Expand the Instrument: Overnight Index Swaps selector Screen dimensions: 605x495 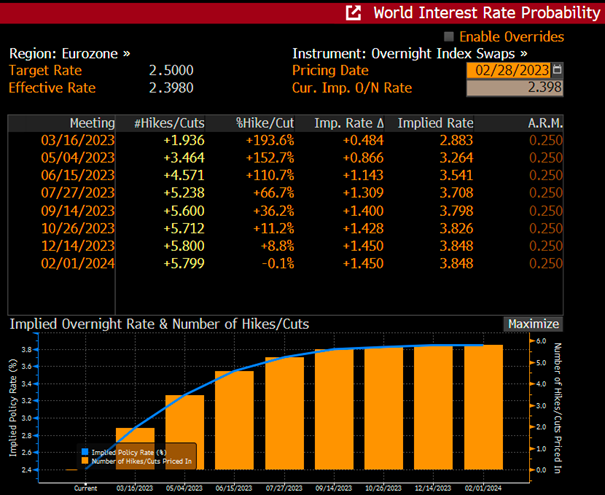click(x=410, y=54)
